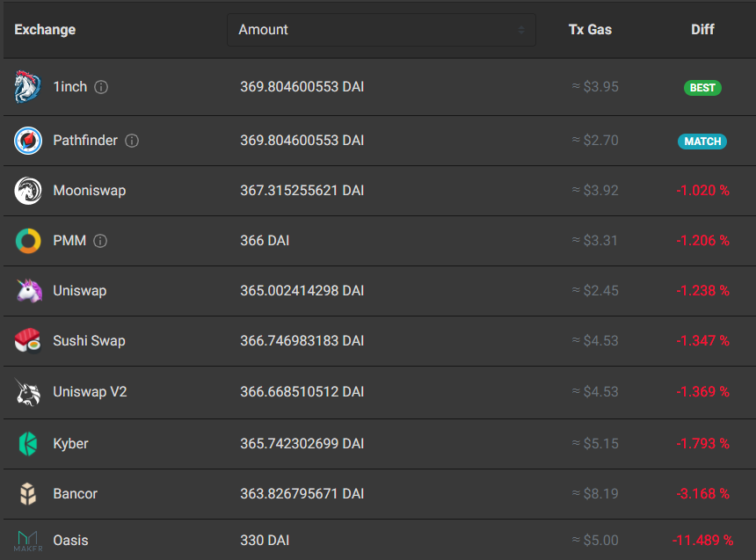Image resolution: width=756 pixels, height=560 pixels.
Task: Click the 1inch unicorn logo icon
Action: pos(28,87)
